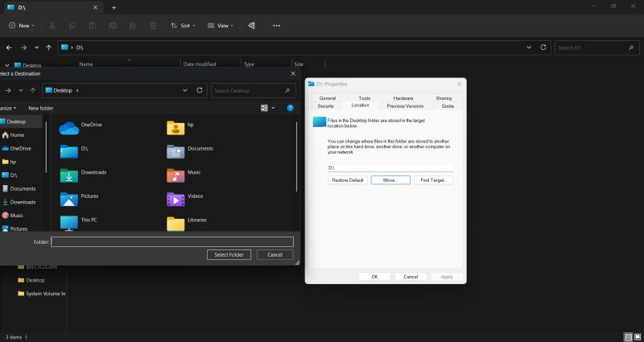Click the Paste clipboard icon in toolbar
Screen dimensions: 644x342
[x=93, y=26]
